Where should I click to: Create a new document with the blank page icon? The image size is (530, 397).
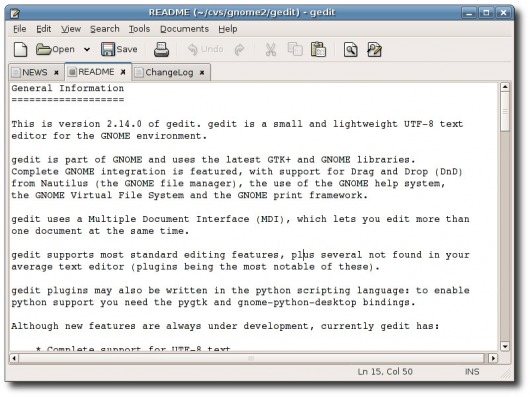(20, 50)
